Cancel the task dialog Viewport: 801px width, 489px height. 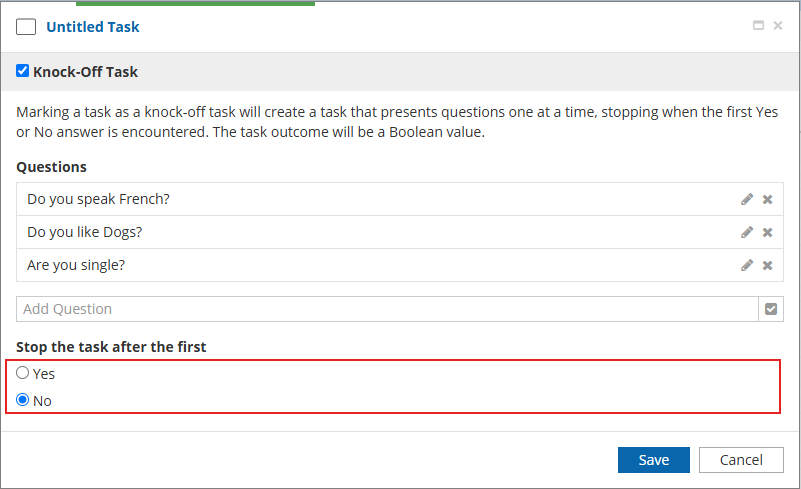pos(740,460)
